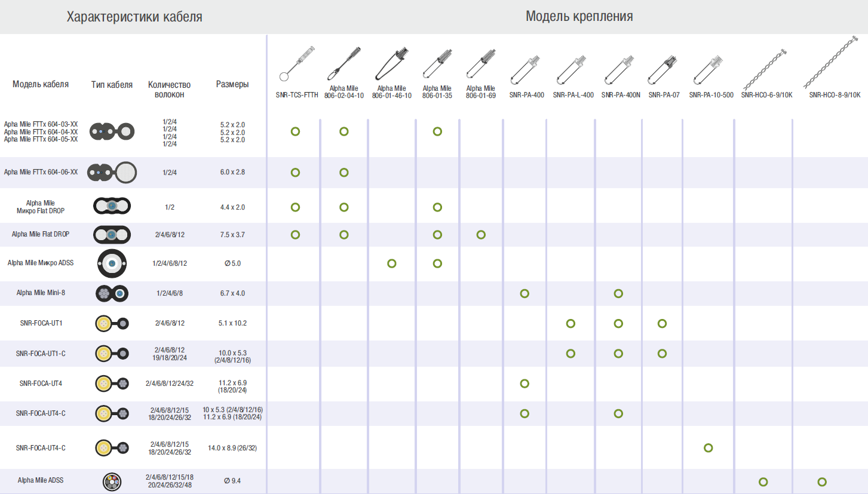Click the circle marker for Микро ADSS under 806-01-46-10
868x494 pixels.
point(392,263)
